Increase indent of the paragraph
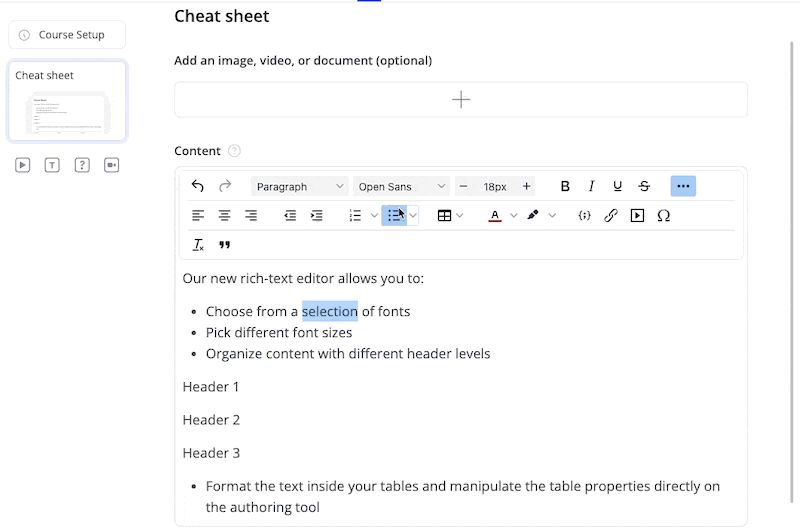 [317, 215]
